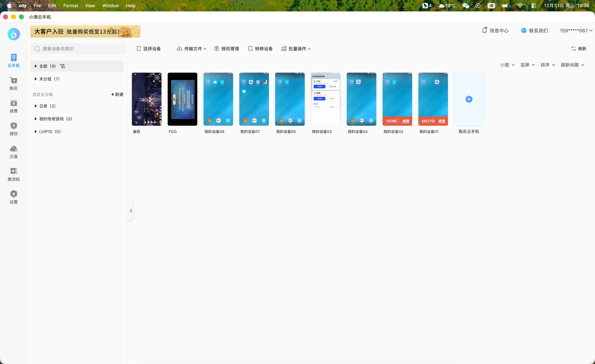Click the blue plus to buy cloud phone
Image resolution: width=595 pixels, height=364 pixels.
[x=469, y=99]
